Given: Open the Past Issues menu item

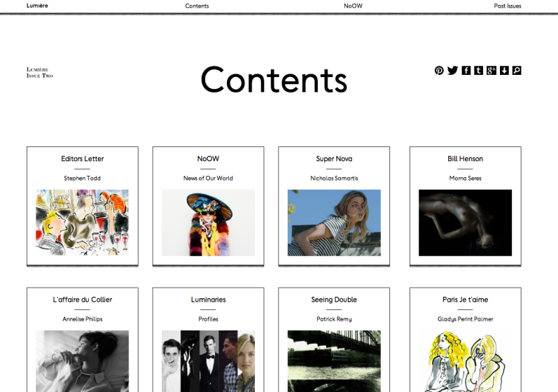Looking at the screenshot, I should [507, 6].
